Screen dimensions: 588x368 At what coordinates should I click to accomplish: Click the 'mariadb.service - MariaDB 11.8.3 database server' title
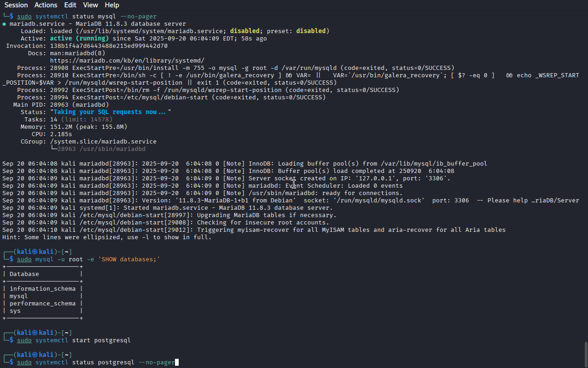98,24
